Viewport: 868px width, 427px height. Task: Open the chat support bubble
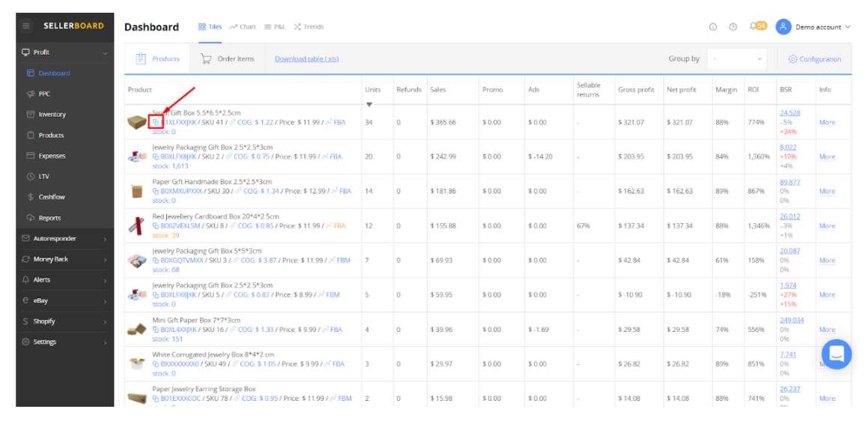point(837,354)
